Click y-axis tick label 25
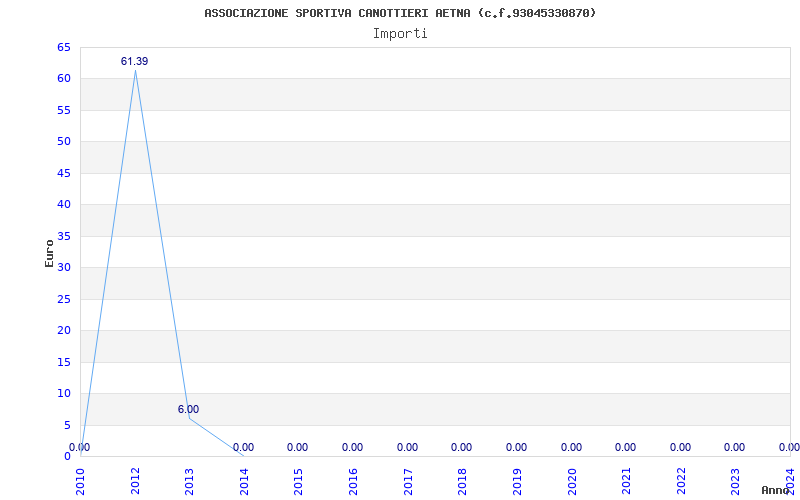Viewport: 800px width, 500px height. [x=64, y=299]
